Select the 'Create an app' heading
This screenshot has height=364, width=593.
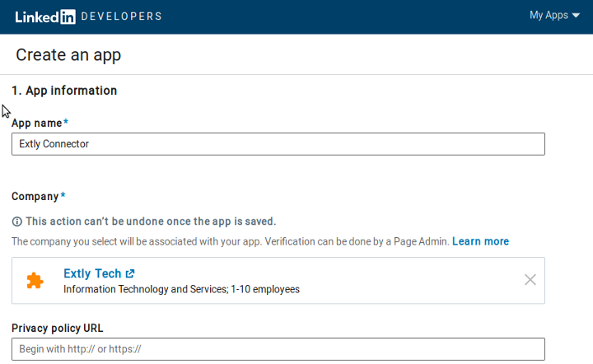(68, 55)
